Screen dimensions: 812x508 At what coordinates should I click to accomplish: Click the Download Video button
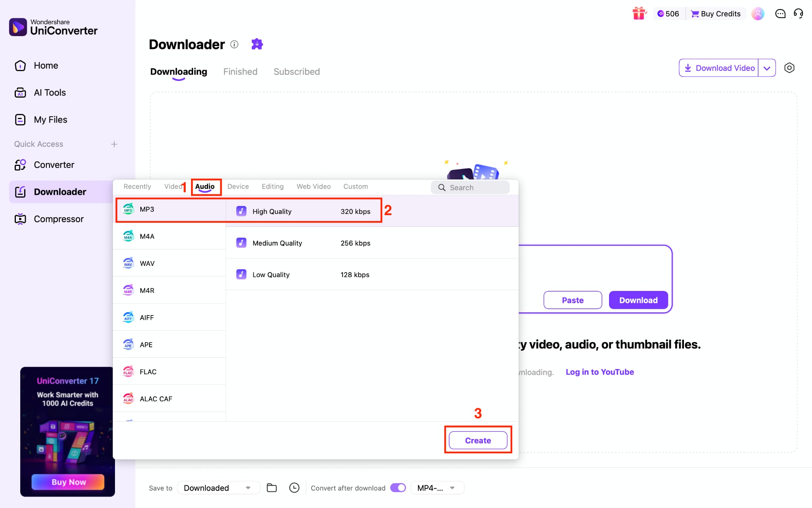[719, 68]
